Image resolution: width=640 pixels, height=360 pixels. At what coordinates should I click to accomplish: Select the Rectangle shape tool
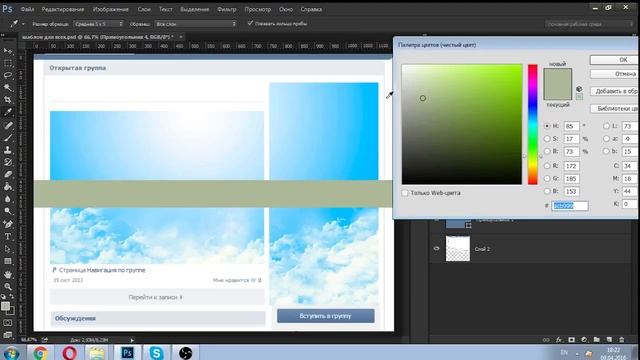8,261
